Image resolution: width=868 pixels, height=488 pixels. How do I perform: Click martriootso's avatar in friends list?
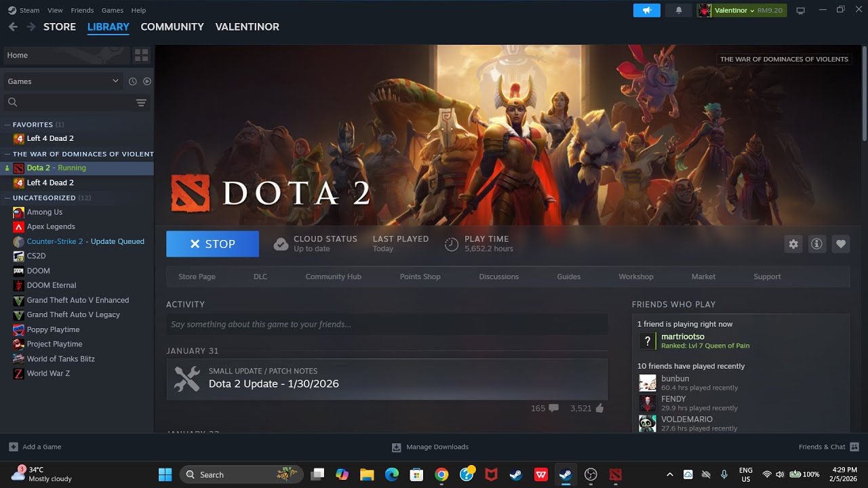coord(648,341)
